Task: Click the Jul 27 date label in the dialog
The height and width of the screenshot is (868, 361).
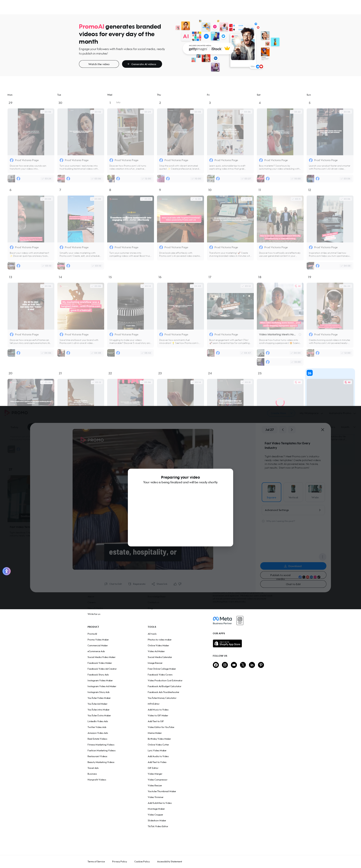Action: pyautogui.click(x=269, y=430)
